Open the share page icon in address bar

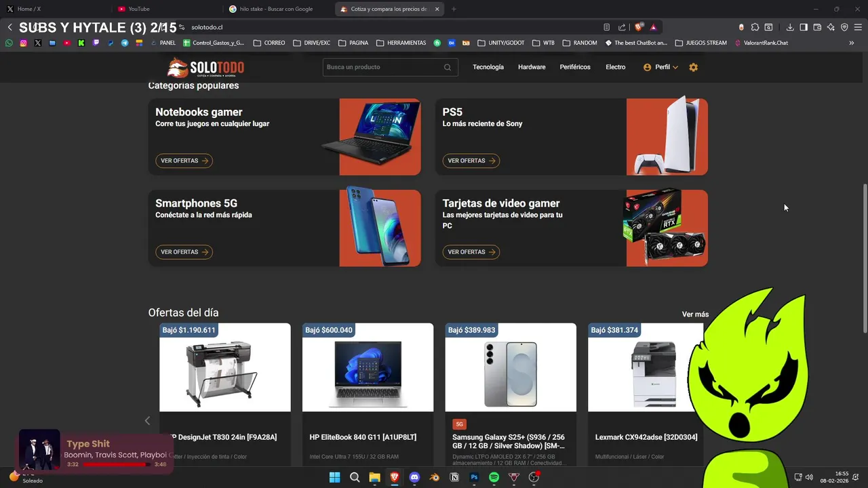[x=622, y=27]
